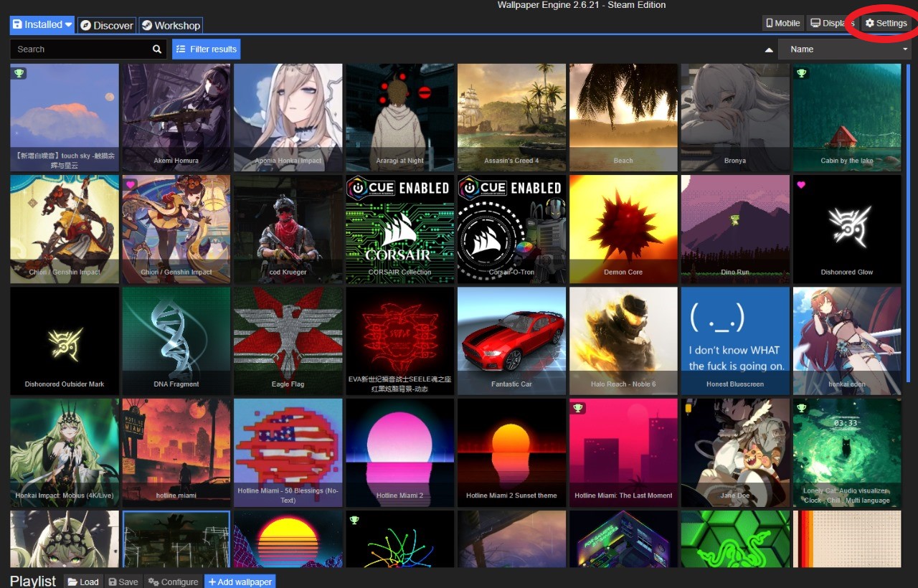This screenshot has height=588, width=918.
Task: Save the playlist
Action: coord(123,582)
